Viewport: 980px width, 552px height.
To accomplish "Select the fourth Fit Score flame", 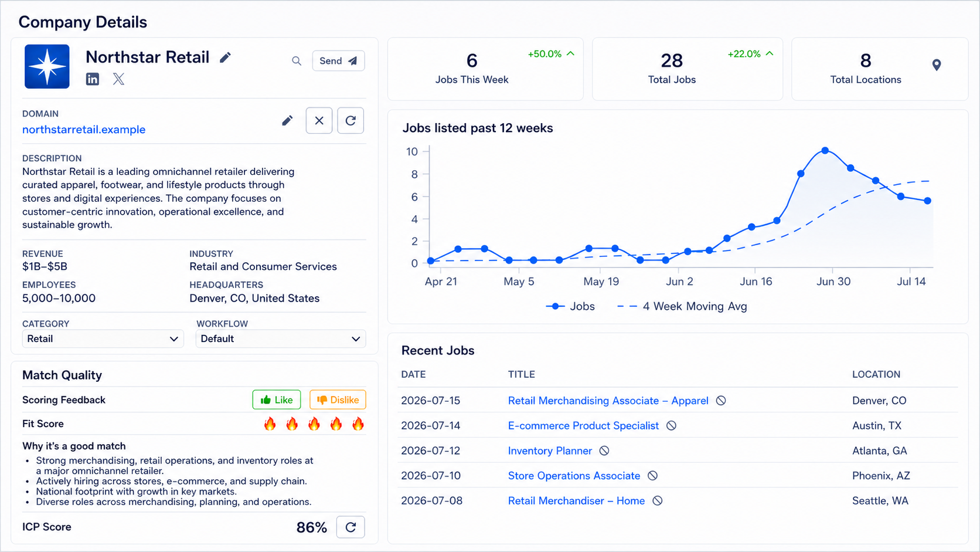I will pyautogui.click(x=336, y=424).
